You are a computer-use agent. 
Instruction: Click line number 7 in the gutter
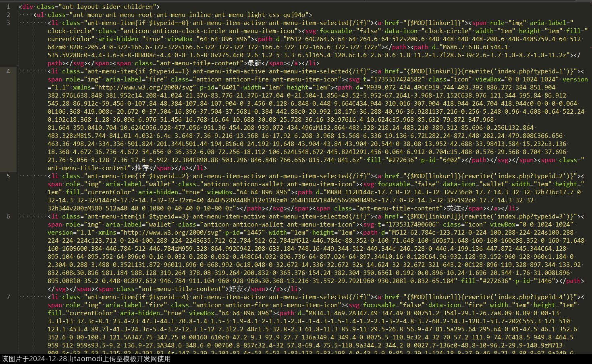point(8,297)
